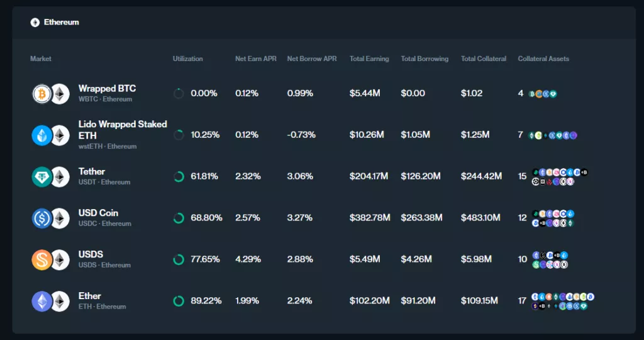Screen dimensions: 644x340
Task: Click the $382.78M Total Earning value
Action: coord(370,218)
